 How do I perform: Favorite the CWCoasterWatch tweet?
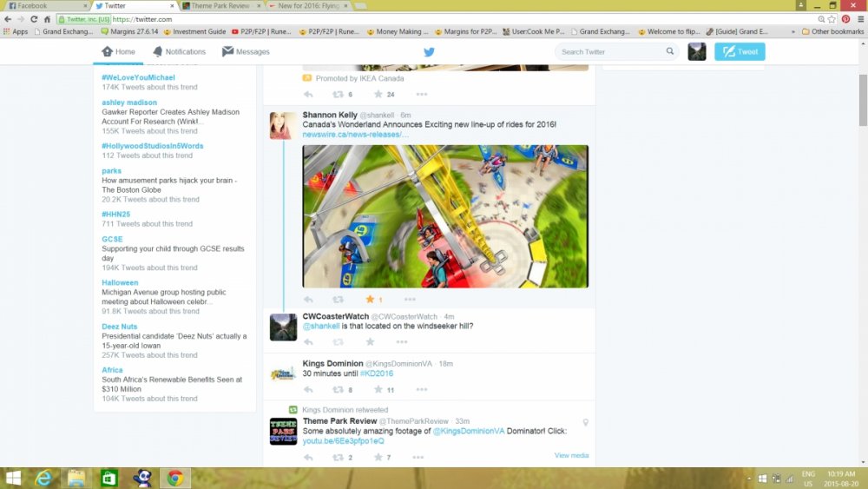pos(370,341)
